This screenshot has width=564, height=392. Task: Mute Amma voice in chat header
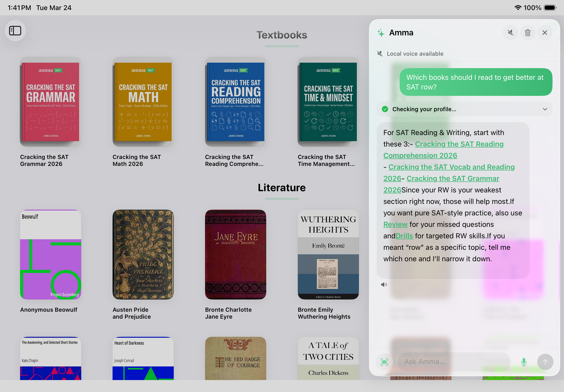510,33
